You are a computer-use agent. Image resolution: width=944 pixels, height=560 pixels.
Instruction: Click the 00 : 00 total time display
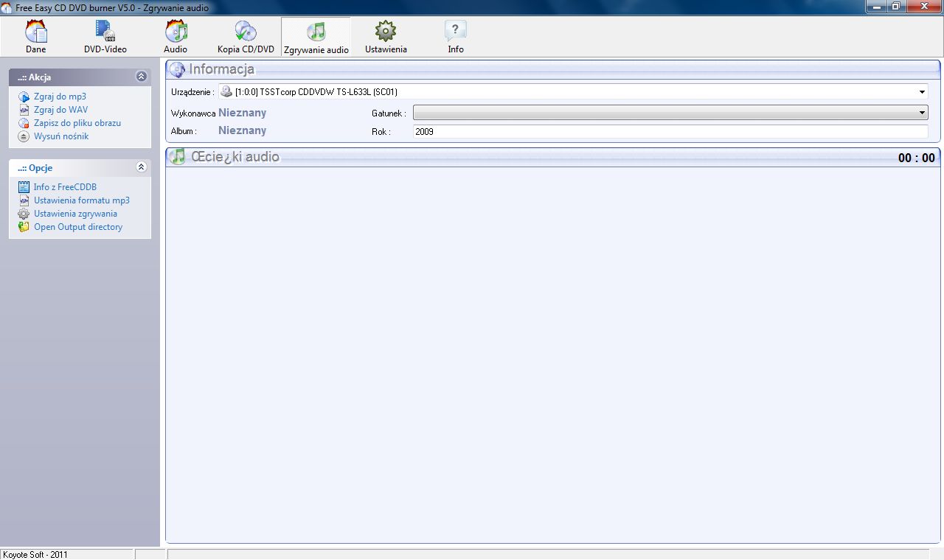[x=916, y=158]
